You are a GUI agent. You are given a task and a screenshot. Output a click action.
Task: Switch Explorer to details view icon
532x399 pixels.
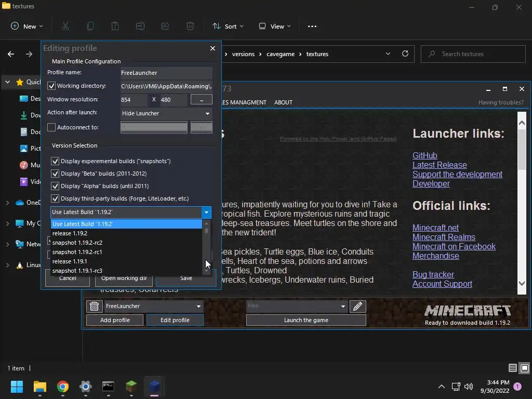(x=513, y=368)
